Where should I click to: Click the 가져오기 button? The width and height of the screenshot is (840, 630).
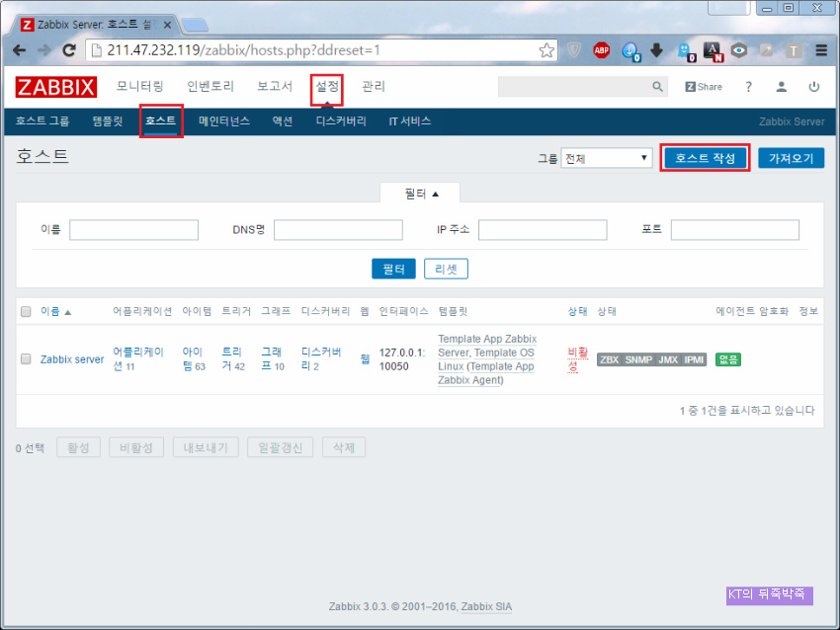pos(792,158)
